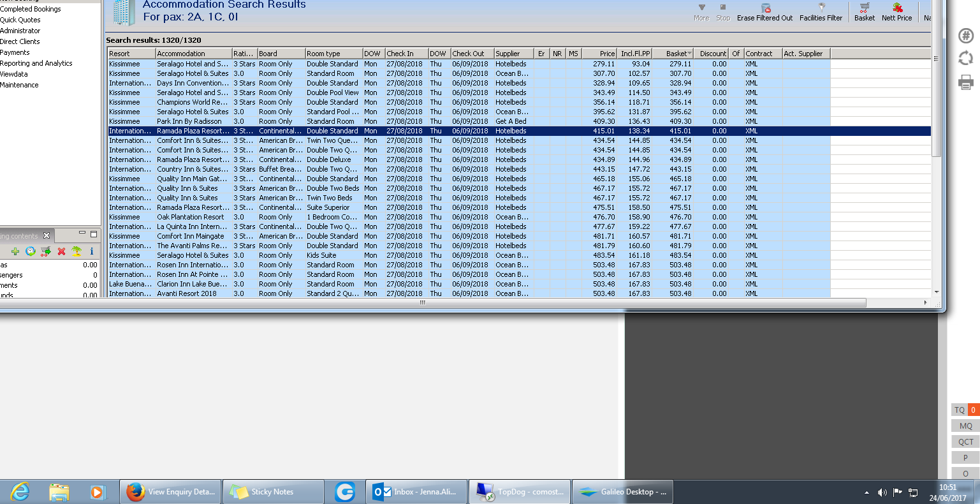Open Internet Explorer from the taskbar
The height and width of the screenshot is (504, 980).
click(20, 492)
